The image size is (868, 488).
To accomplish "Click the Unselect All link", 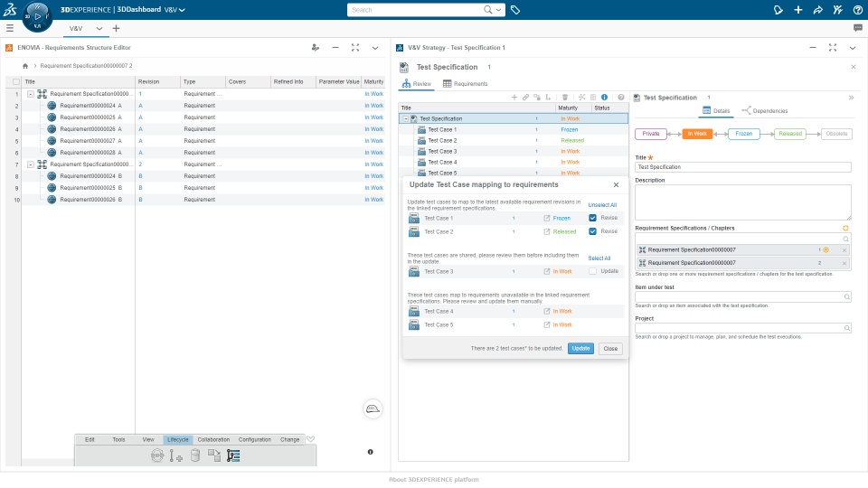I will [602, 205].
